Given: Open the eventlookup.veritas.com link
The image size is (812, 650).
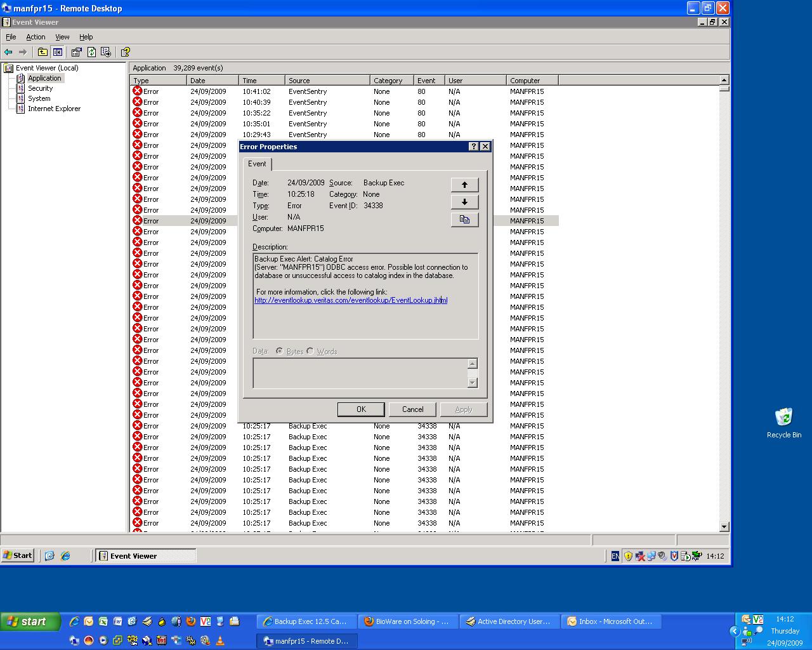Looking at the screenshot, I should [x=351, y=300].
